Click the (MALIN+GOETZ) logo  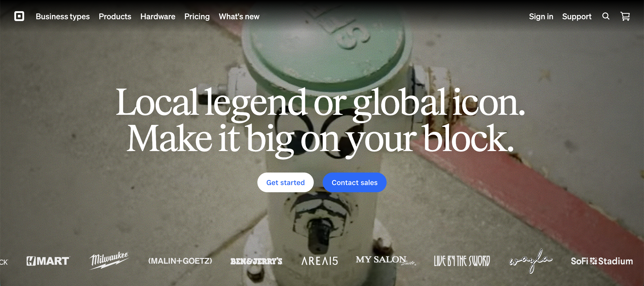[180, 261]
